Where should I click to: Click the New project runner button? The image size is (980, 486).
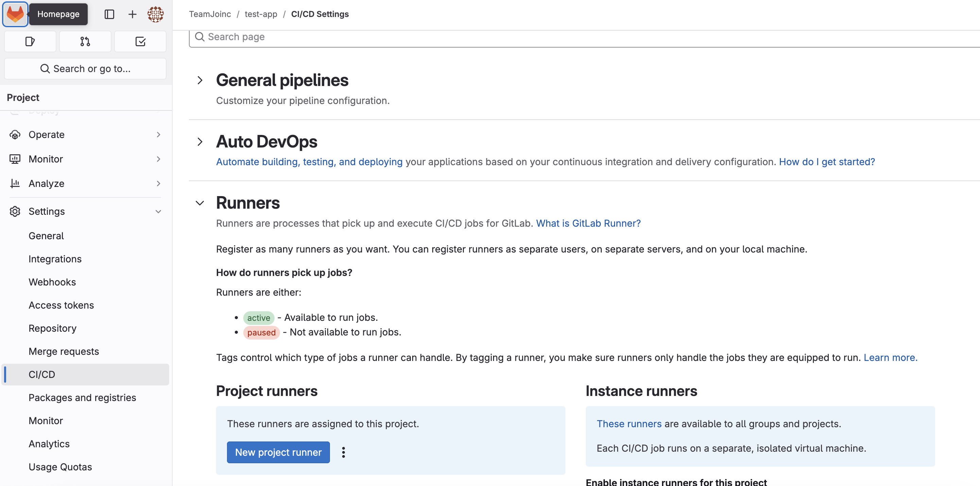click(x=278, y=452)
